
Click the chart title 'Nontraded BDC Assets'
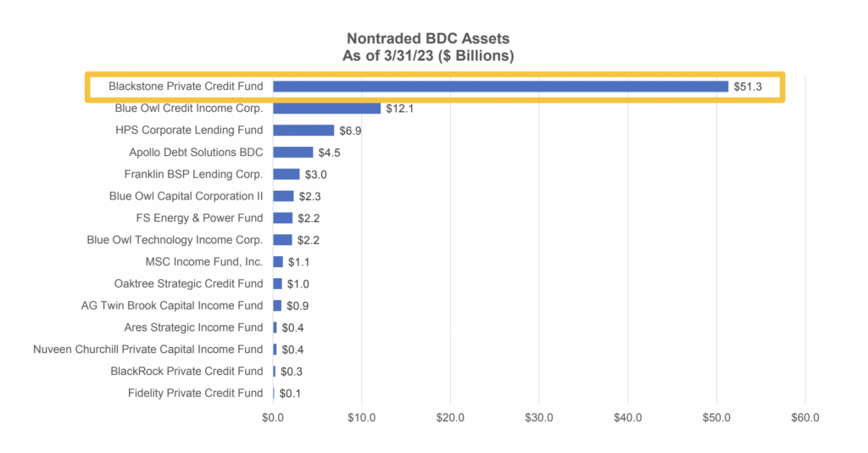(x=428, y=39)
